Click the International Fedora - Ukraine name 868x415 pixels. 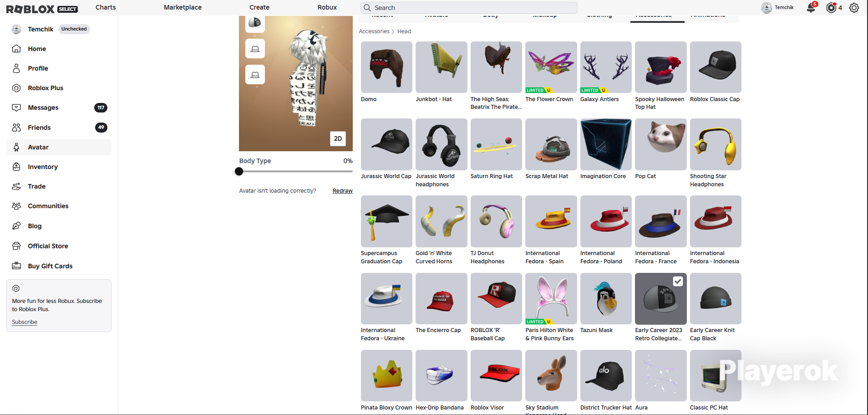(383, 334)
